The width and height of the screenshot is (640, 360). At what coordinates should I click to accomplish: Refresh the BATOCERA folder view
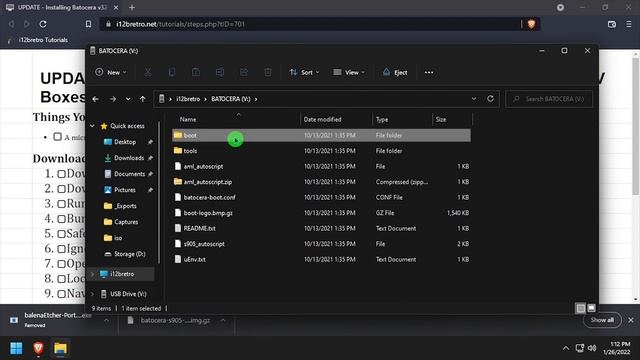pos(490,99)
